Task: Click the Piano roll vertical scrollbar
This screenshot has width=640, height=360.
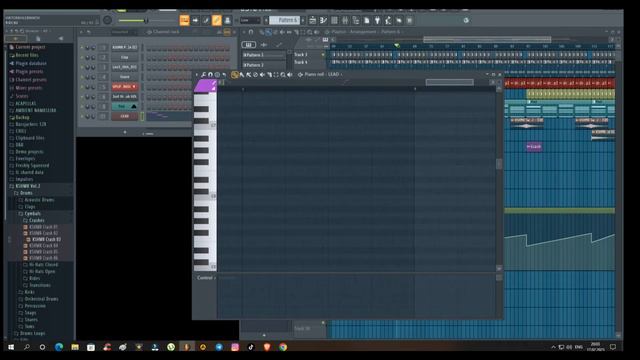Action: pyautogui.click(x=499, y=163)
